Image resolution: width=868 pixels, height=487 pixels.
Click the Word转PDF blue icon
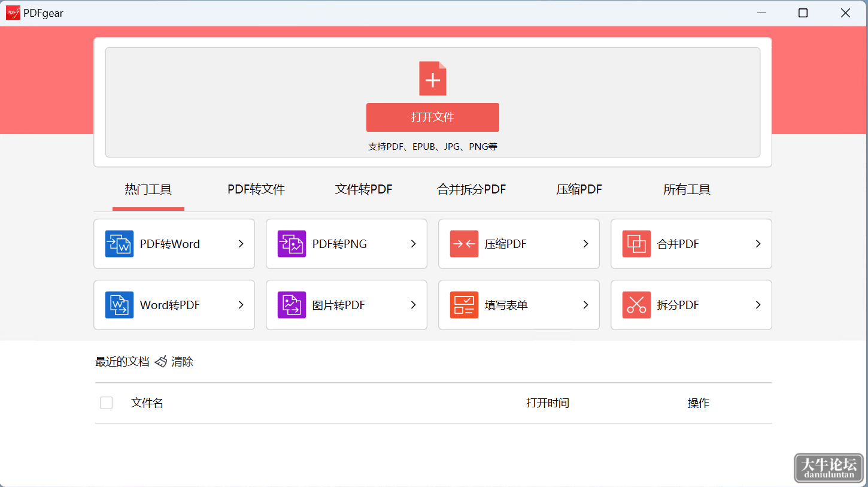[119, 305]
